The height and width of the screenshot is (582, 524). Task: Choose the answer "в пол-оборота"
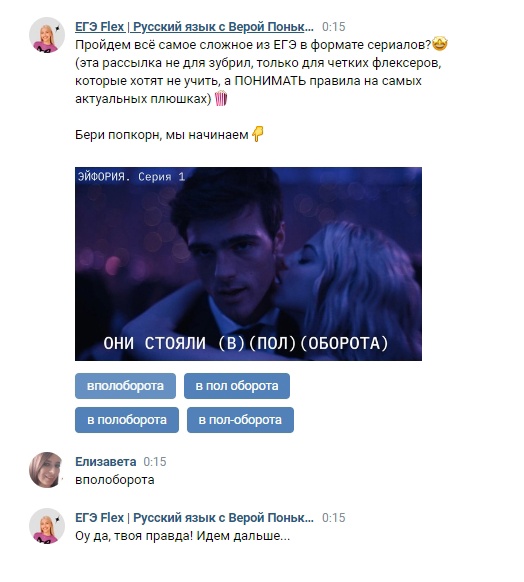coord(240,420)
